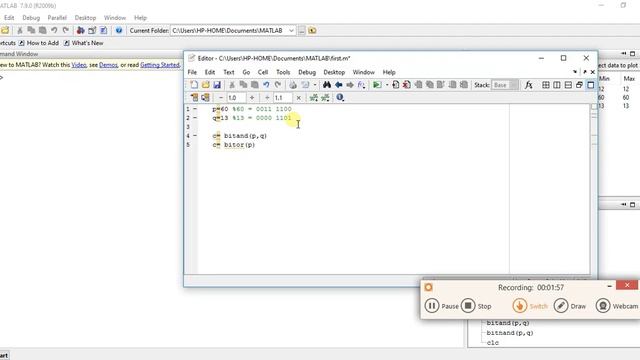Run first.m with the green play icon
Viewport: 640px width, 360px height.
pos(377,85)
